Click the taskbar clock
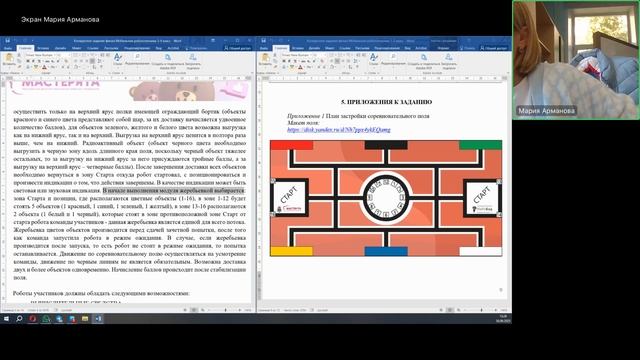Screen dimensions: 640x360 (503, 319)
